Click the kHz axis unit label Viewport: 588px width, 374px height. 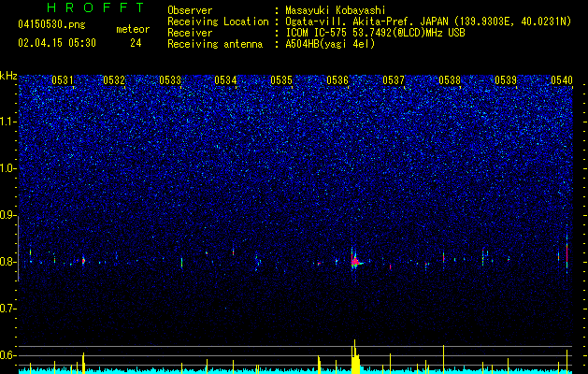(x=8, y=76)
